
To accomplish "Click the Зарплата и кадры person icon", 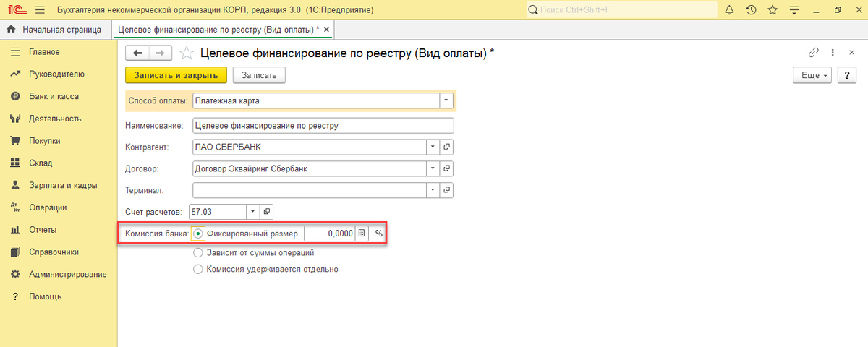I will tap(14, 186).
